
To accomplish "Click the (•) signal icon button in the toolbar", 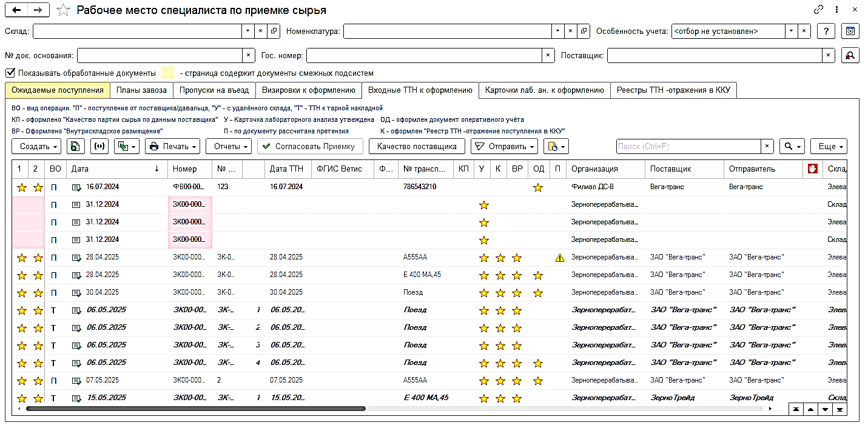I will pos(99,146).
